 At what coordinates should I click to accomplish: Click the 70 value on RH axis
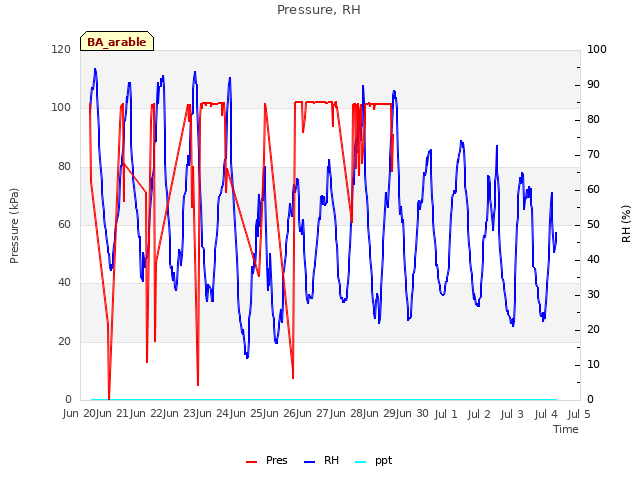click(x=593, y=155)
